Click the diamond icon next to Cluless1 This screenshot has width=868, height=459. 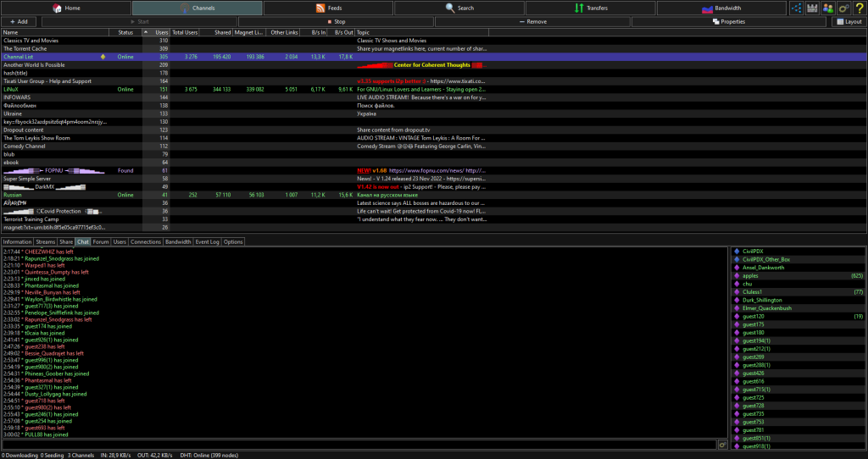pyautogui.click(x=737, y=292)
